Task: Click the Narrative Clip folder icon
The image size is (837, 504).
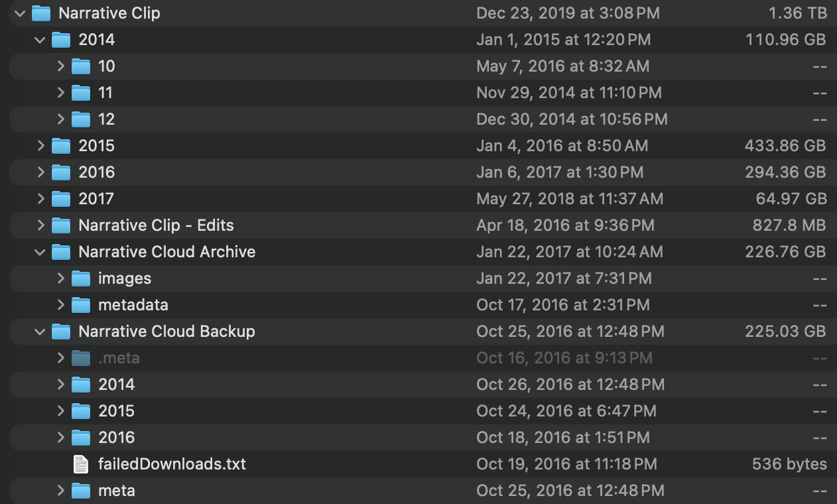Action: coord(41,13)
